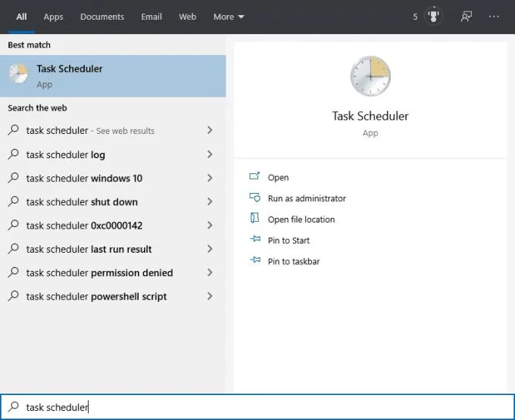Open the three-dot options menu

[494, 16]
